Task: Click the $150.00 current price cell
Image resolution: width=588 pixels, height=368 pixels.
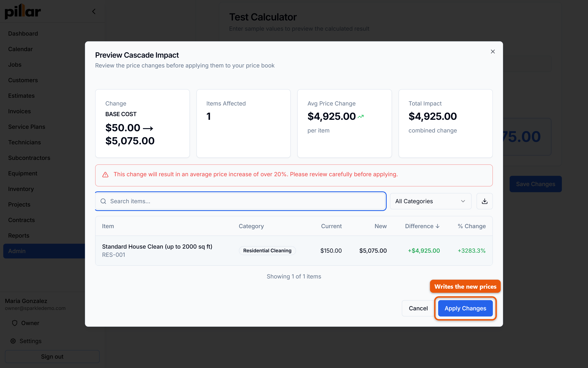Action: [331, 250]
